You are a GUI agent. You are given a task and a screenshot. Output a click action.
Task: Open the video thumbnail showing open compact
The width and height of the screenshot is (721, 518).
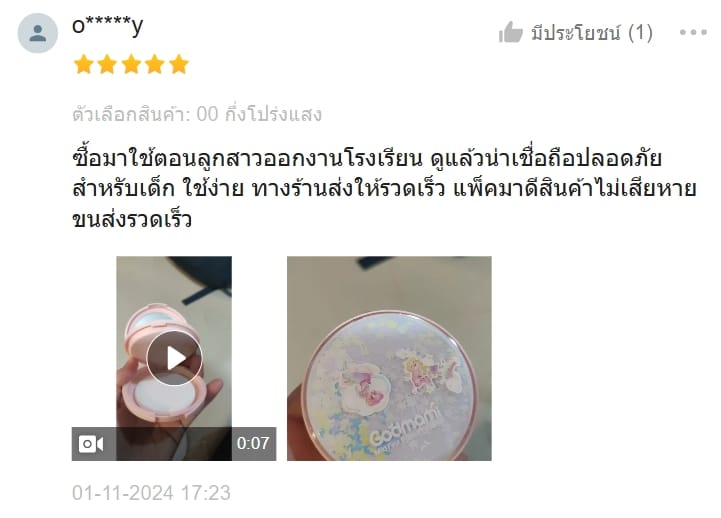click(174, 359)
